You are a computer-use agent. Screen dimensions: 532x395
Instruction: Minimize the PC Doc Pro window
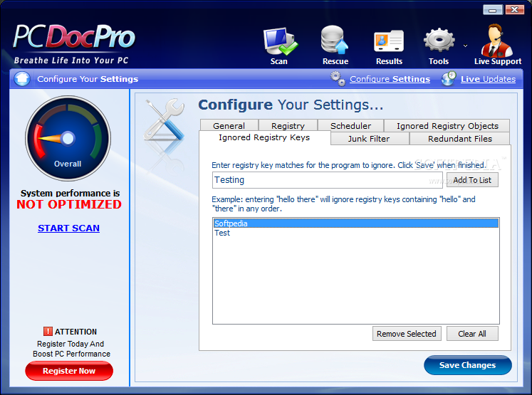click(493, 10)
